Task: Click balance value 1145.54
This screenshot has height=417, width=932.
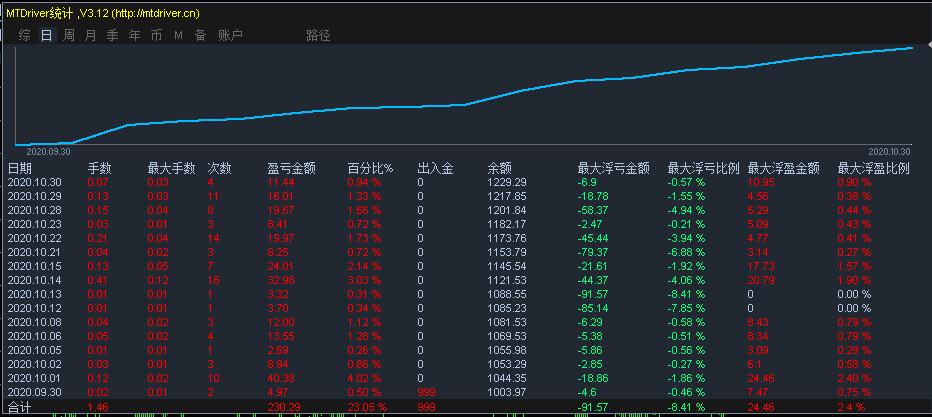Action: coord(506,266)
